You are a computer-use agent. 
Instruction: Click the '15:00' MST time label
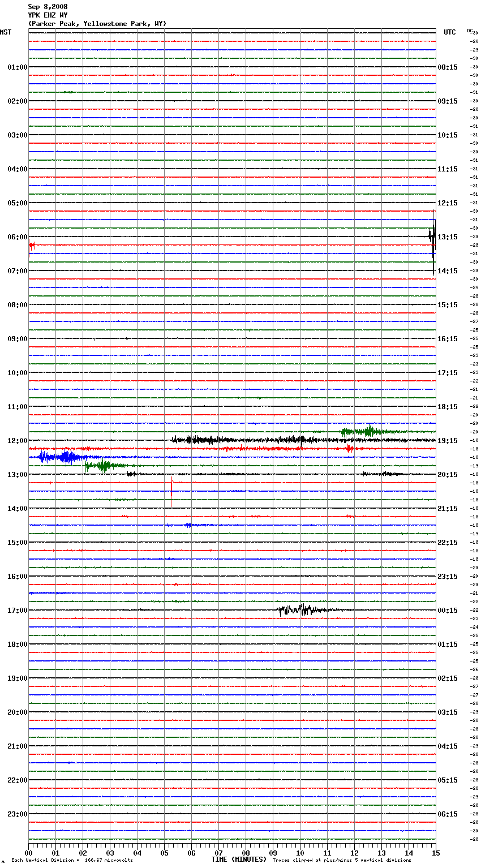18,543
